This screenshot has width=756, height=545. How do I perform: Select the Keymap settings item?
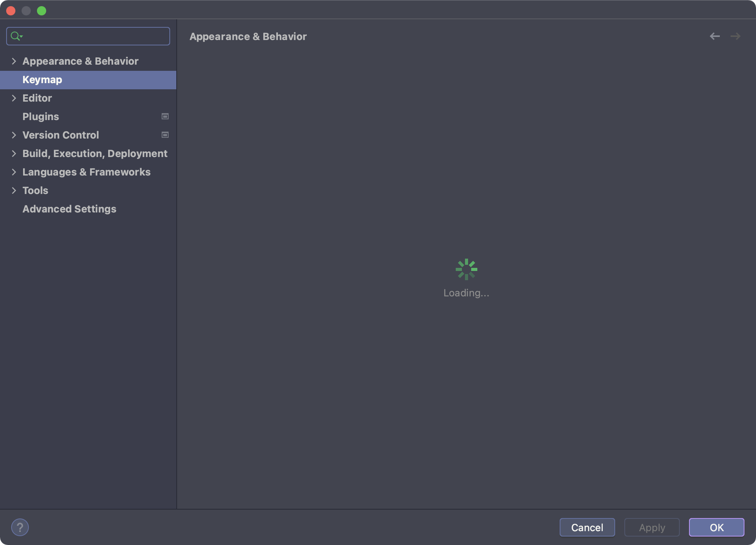[42, 80]
